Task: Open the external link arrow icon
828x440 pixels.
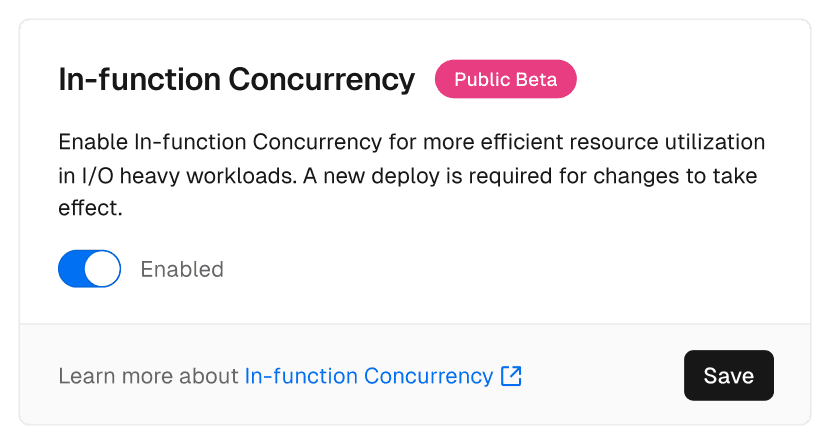Action: [x=511, y=377]
